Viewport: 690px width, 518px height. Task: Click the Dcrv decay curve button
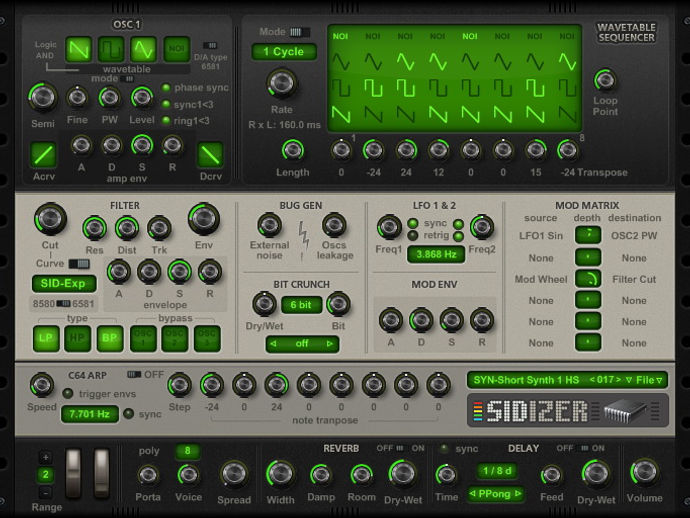click(210, 154)
